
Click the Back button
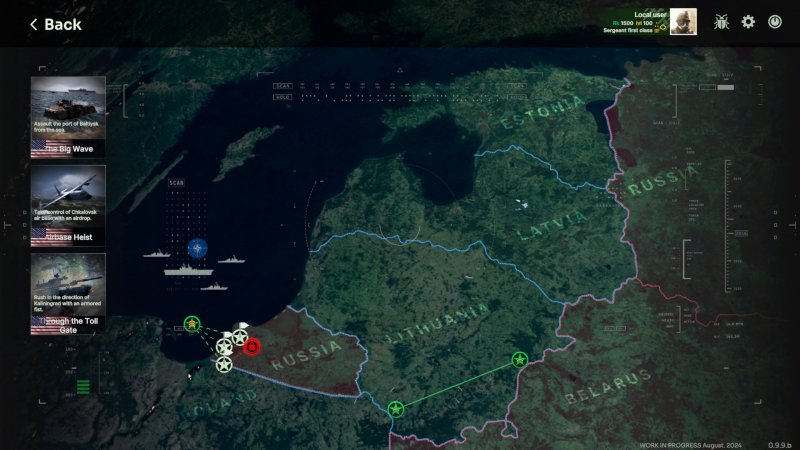coord(55,24)
